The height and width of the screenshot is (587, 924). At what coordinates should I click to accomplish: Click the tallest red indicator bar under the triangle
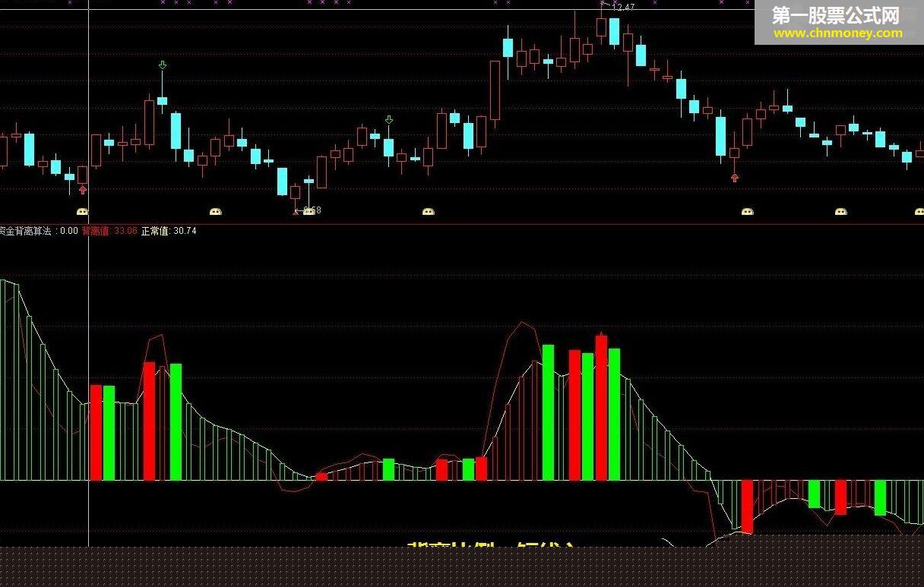[x=601, y=408]
